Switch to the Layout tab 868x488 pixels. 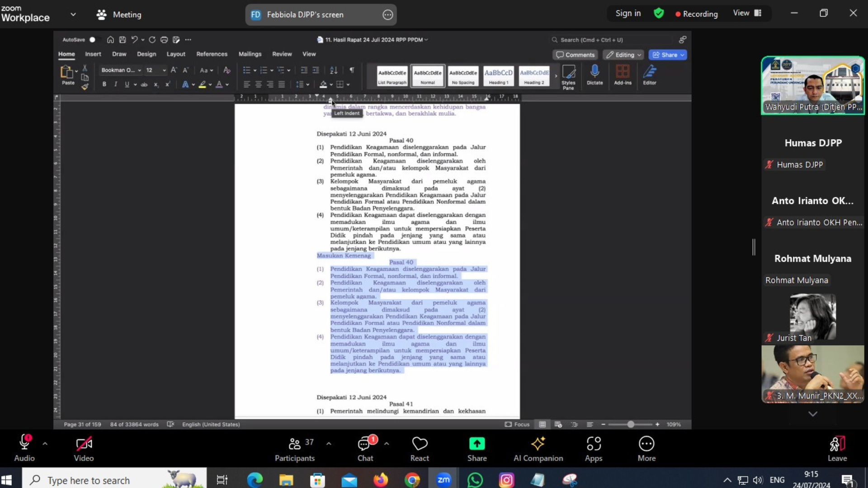coord(176,54)
